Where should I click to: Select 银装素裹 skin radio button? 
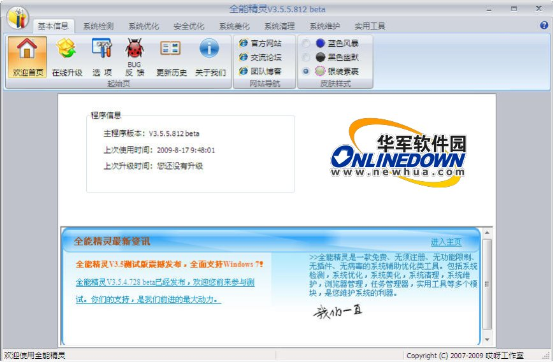306,71
